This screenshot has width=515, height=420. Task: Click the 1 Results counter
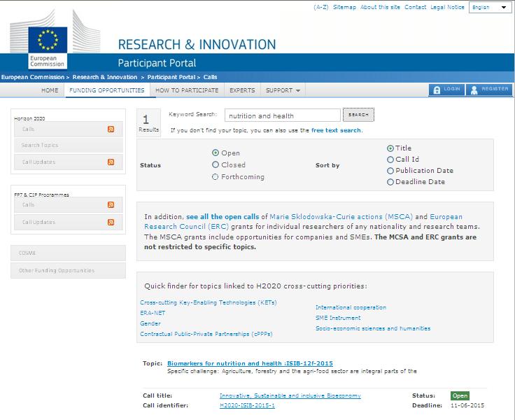click(148, 123)
